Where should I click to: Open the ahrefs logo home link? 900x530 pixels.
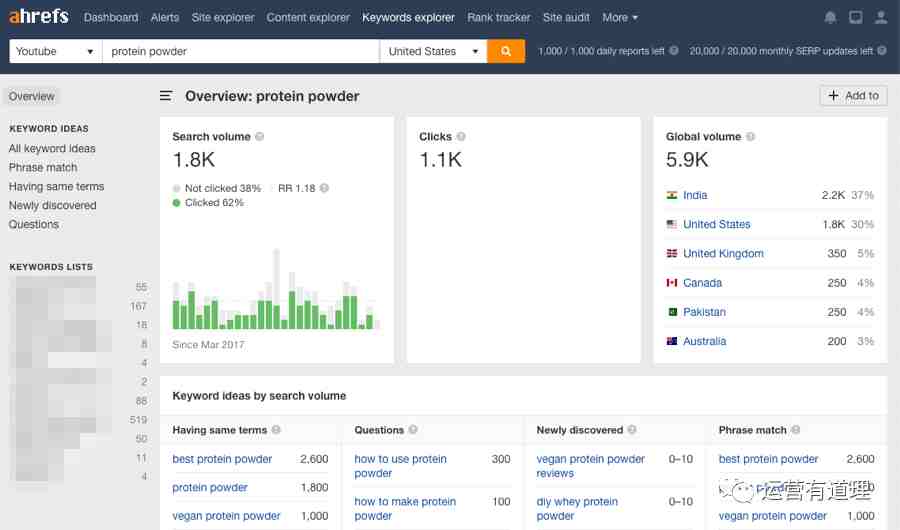[38, 16]
